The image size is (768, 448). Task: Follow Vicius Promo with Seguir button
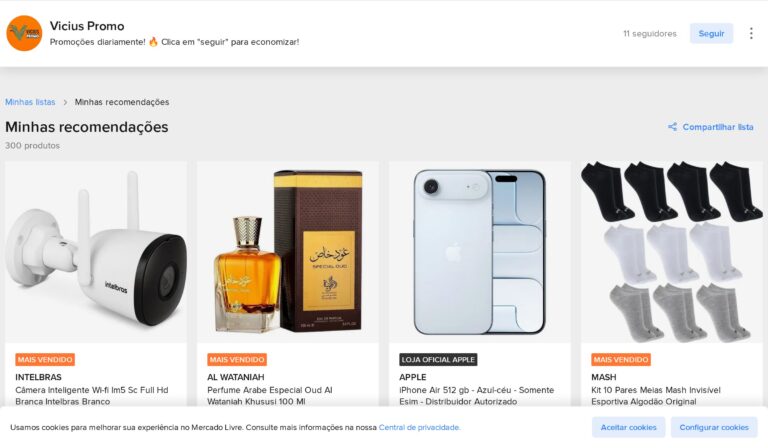[x=711, y=33]
